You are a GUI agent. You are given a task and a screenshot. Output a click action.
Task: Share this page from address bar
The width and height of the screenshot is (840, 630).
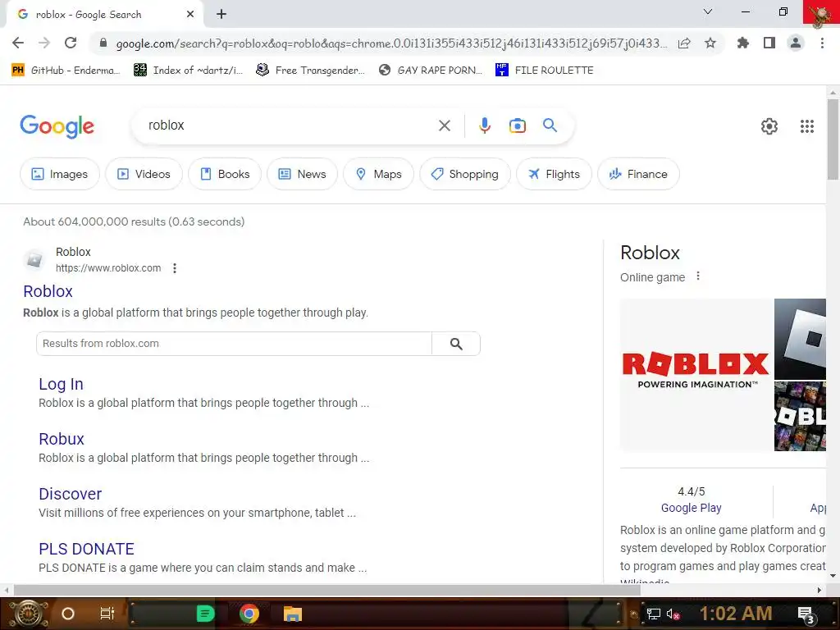(684, 43)
